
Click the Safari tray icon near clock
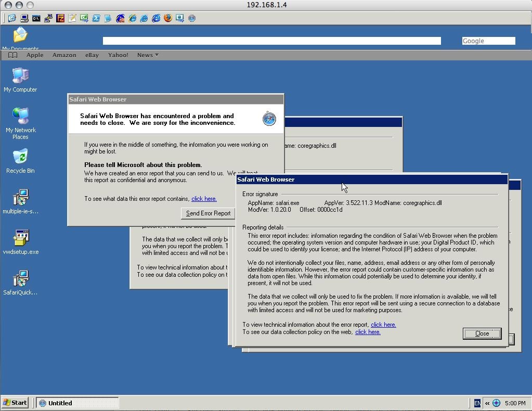[x=496, y=403]
